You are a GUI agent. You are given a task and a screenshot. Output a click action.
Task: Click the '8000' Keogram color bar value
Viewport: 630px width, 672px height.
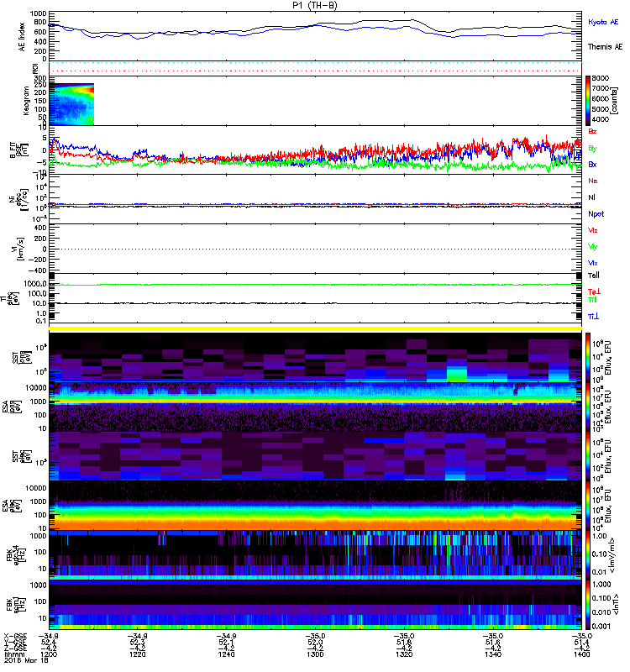tap(601, 78)
